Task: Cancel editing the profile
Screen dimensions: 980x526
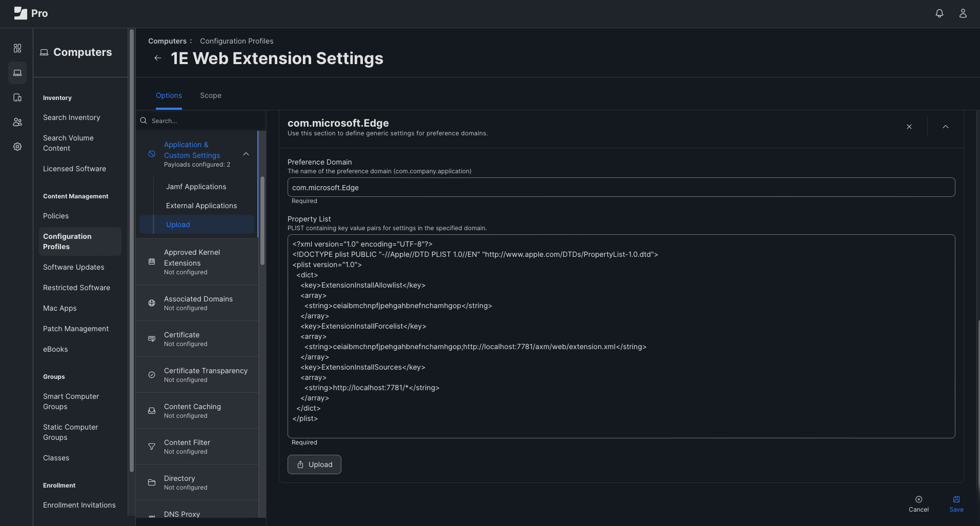Action: (918, 503)
